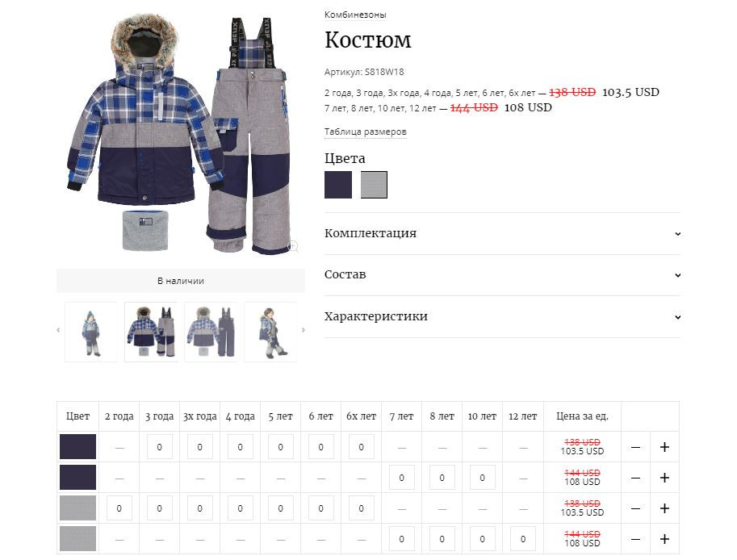Click the zoom magnifier on product image
737x560 pixels.
293,246
